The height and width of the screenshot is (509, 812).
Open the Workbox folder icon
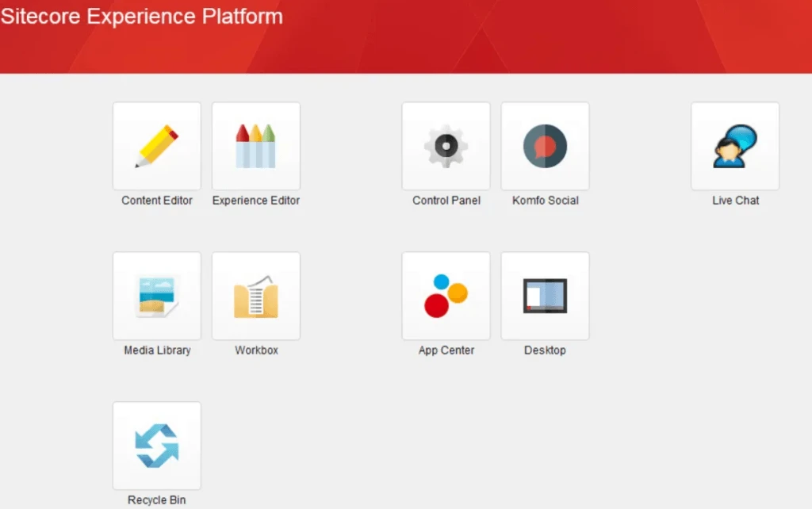pyautogui.click(x=256, y=297)
